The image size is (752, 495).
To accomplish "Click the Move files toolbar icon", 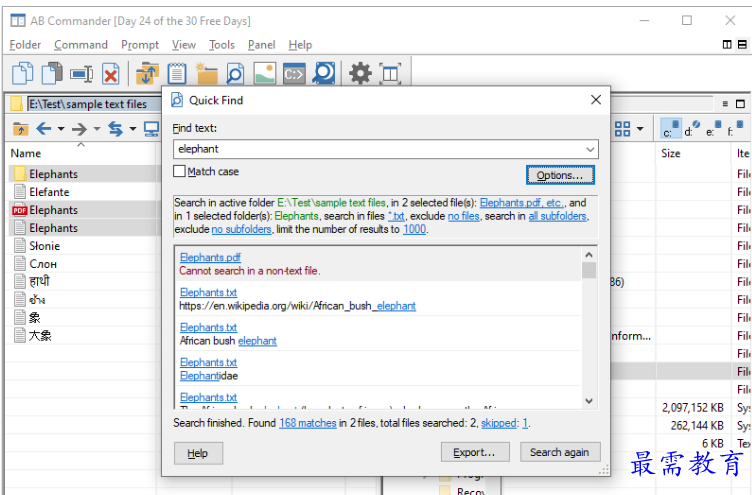I will tap(52, 73).
